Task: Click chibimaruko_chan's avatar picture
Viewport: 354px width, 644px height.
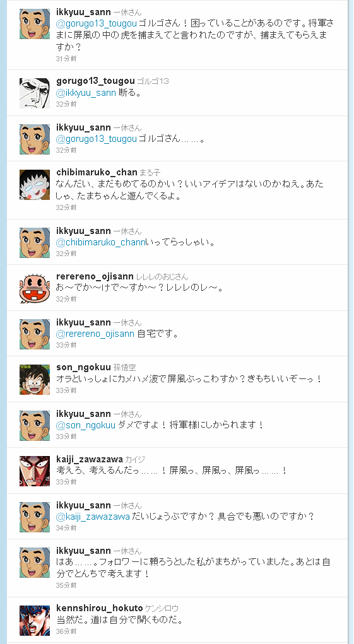Action: pyautogui.click(x=35, y=185)
